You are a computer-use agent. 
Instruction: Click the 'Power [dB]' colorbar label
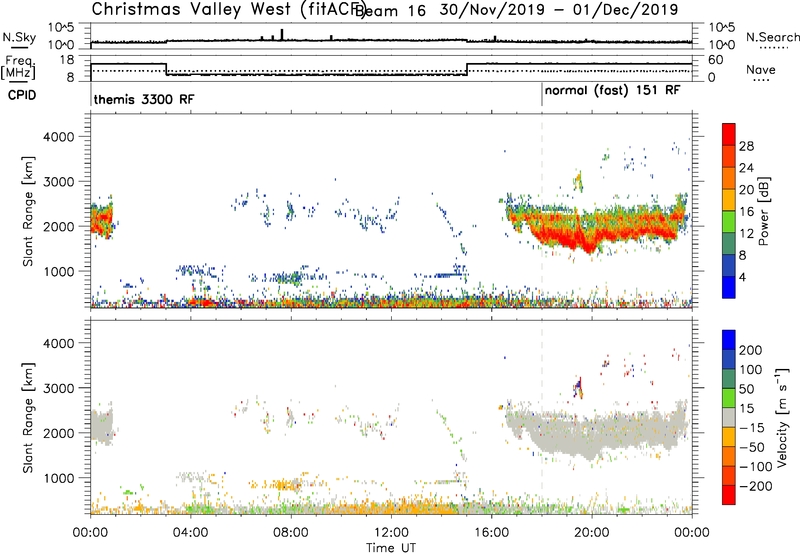click(x=763, y=211)
